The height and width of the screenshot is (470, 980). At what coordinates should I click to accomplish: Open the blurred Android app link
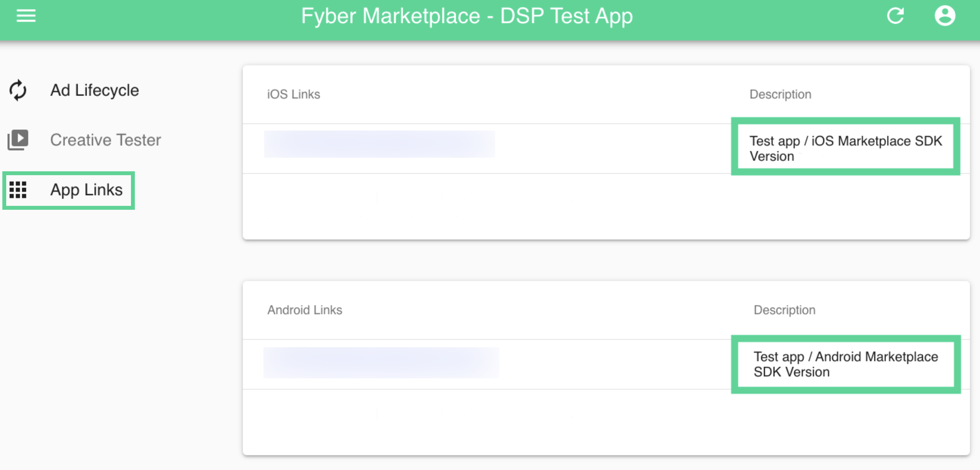(381, 362)
